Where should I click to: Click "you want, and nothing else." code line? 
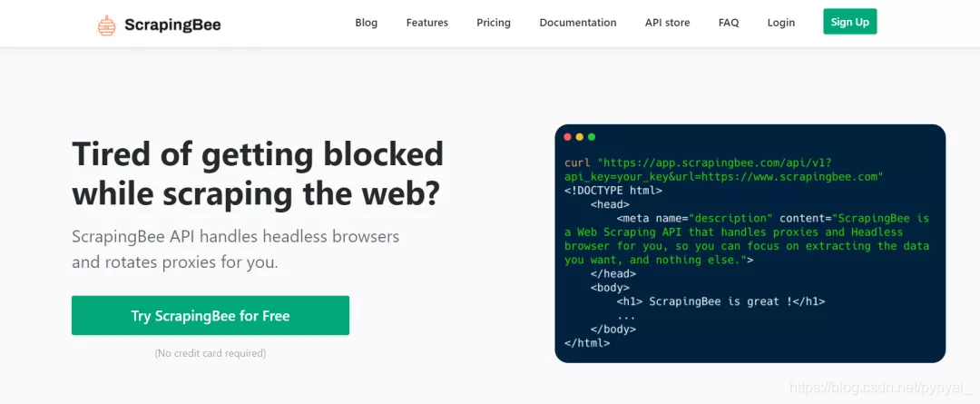point(659,260)
